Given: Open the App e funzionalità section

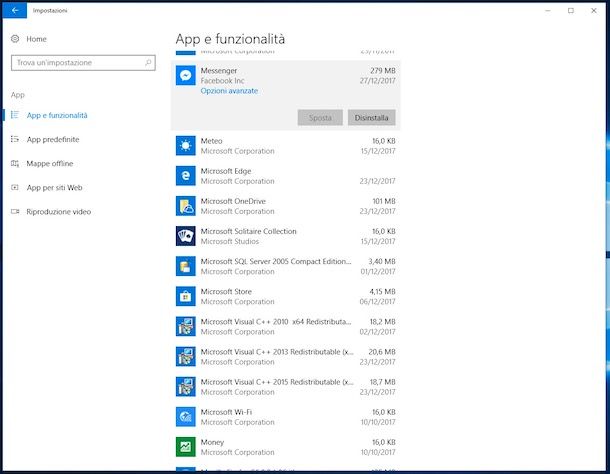Looking at the screenshot, I should tap(57, 115).
